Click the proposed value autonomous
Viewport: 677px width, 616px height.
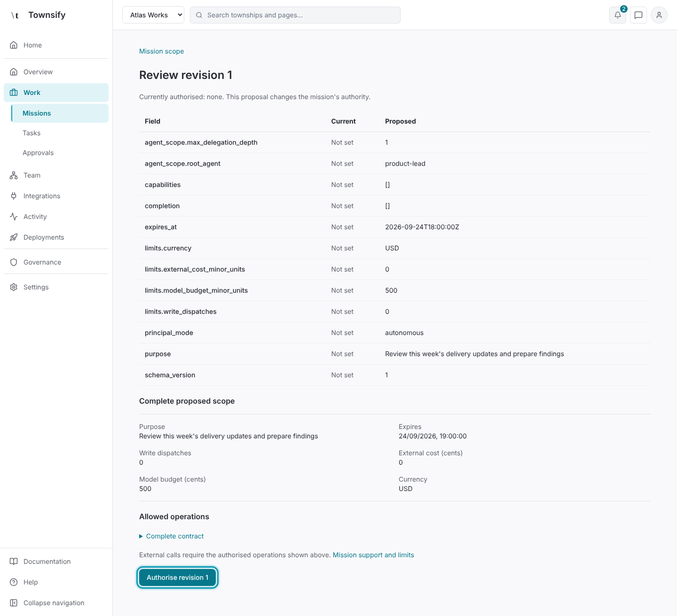404,333
